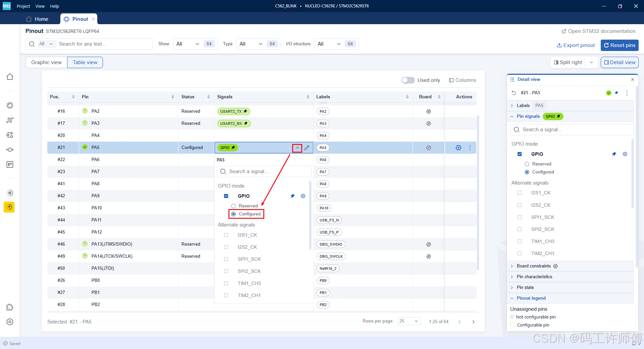Open the three-dot menu in PA5 row actions

tap(470, 148)
